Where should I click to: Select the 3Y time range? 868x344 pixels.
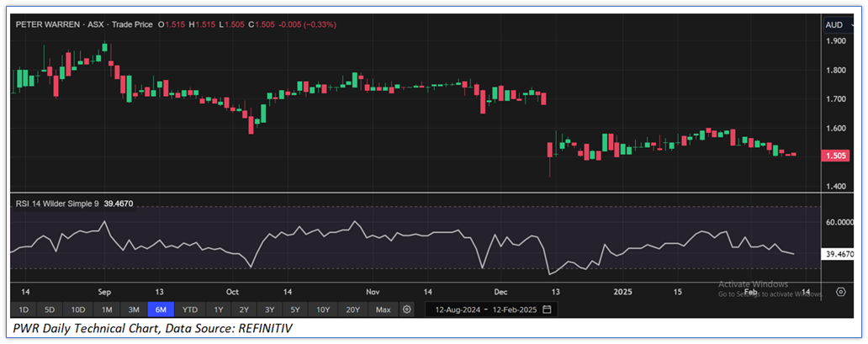270,310
